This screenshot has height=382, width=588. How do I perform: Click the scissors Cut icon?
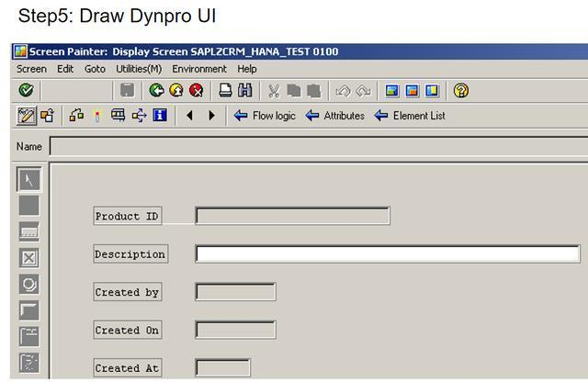(274, 91)
